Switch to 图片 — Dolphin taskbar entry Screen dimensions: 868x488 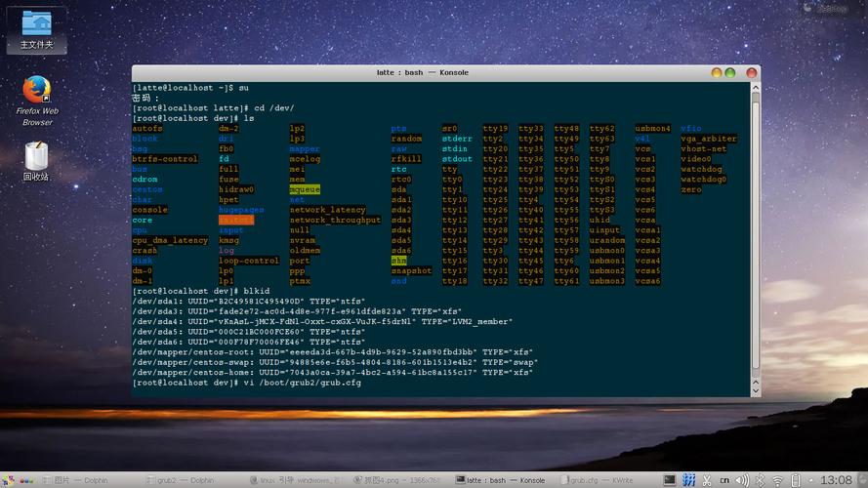tap(75, 480)
